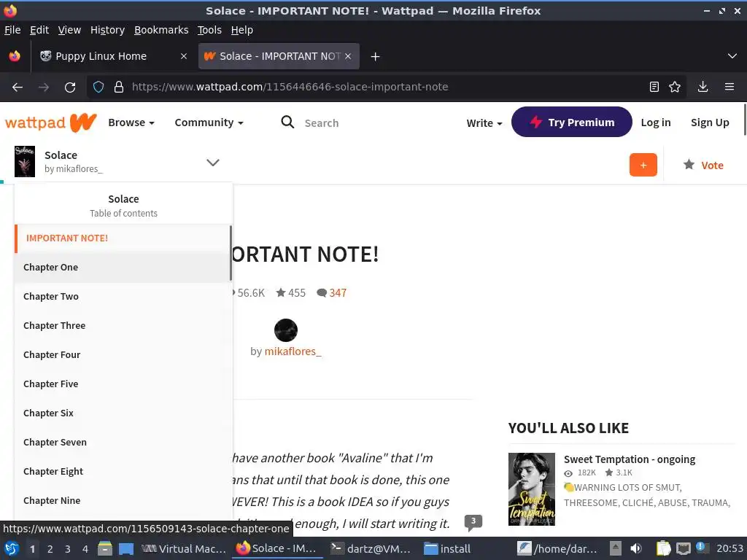Switch to the dartz@VM terminal taskbar item
Screen dimensions: 747x560
point(371,548)
